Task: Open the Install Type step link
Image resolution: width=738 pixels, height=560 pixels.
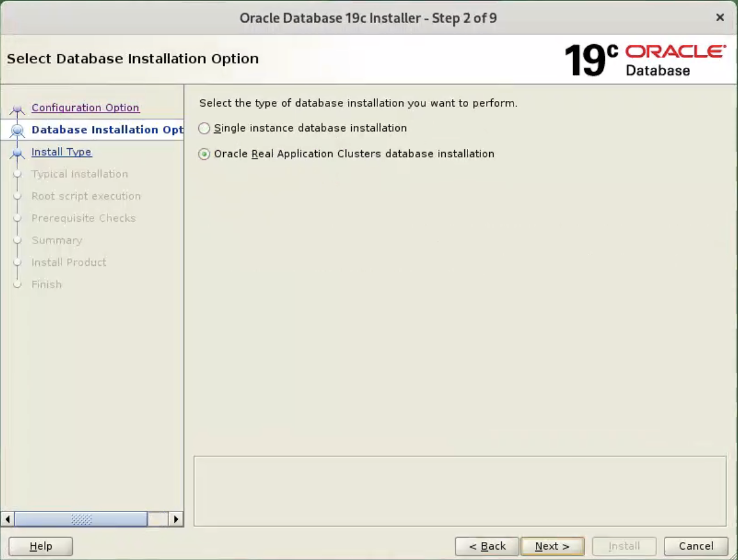Action: point(61,152)
